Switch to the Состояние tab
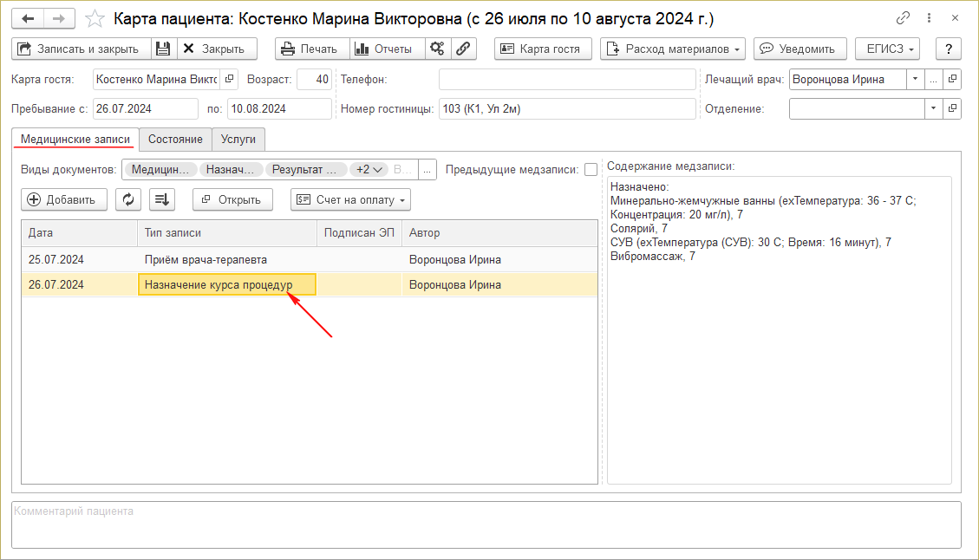 click(175, 139)
